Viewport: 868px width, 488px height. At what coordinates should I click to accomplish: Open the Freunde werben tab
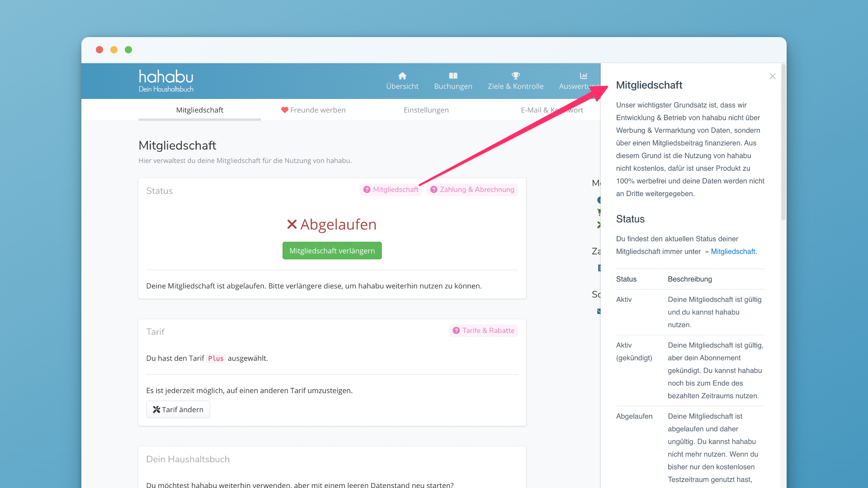[x=317, y=110]
